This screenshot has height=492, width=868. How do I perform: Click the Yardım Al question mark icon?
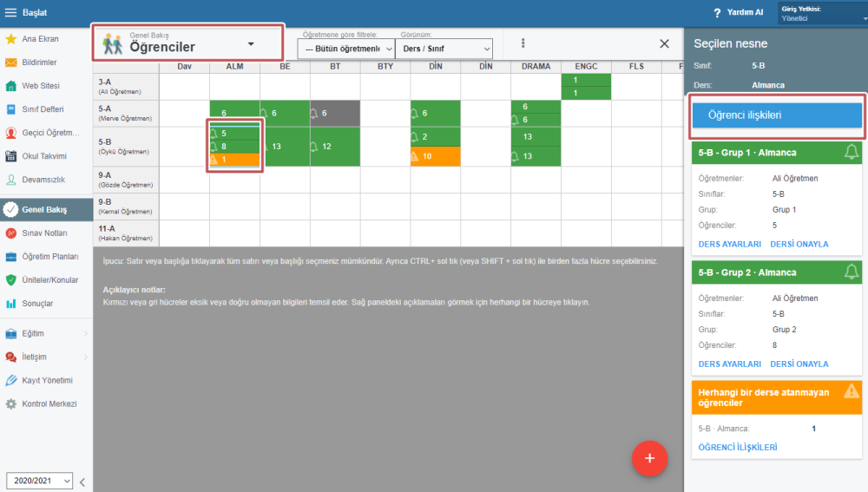click(x=718, y=13)
